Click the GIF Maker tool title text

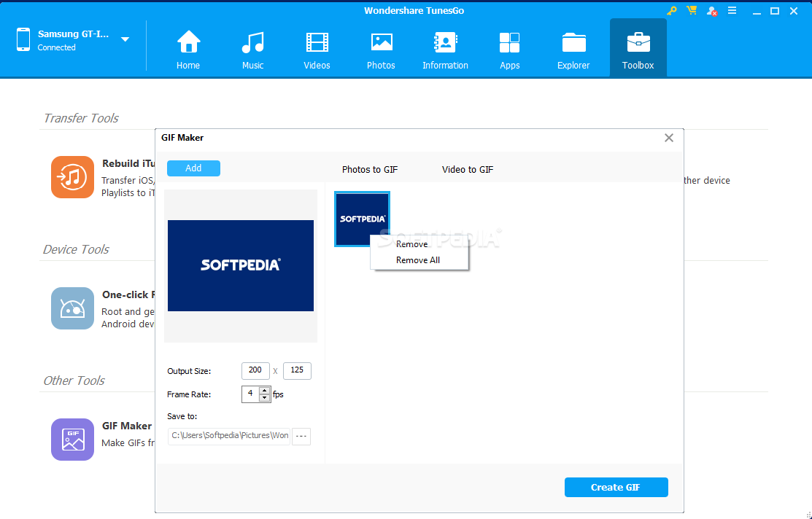click(127, 426)
